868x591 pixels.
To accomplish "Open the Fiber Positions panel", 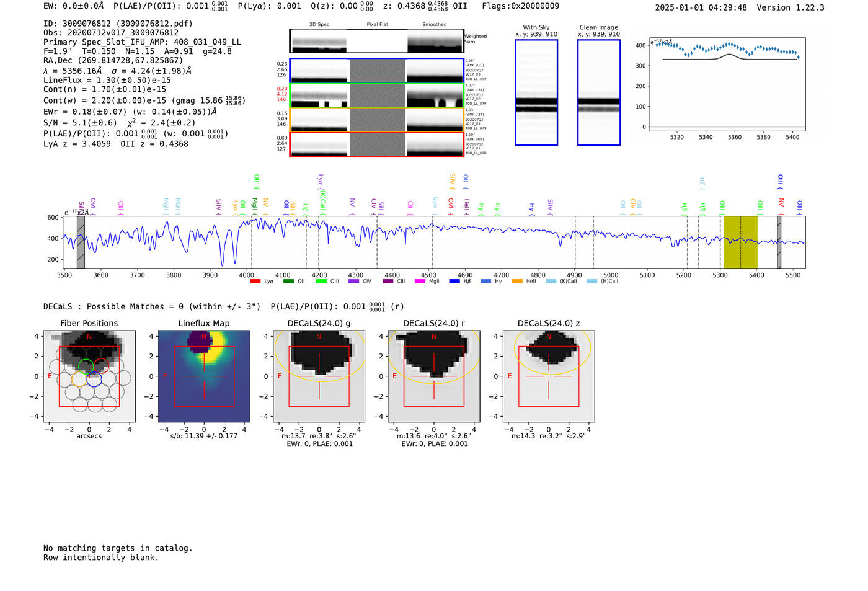I will pos(89,376).
